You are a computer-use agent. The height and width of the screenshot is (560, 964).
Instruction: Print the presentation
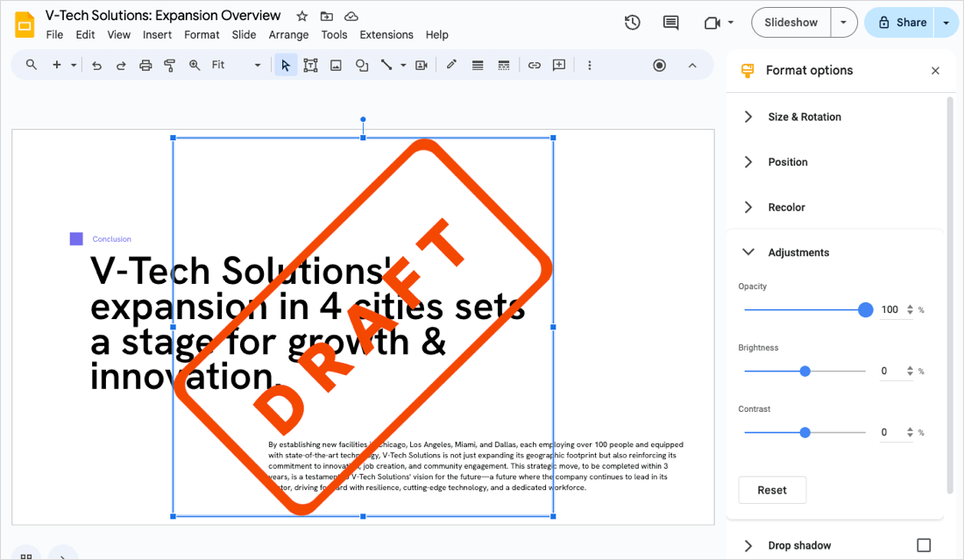145,65
